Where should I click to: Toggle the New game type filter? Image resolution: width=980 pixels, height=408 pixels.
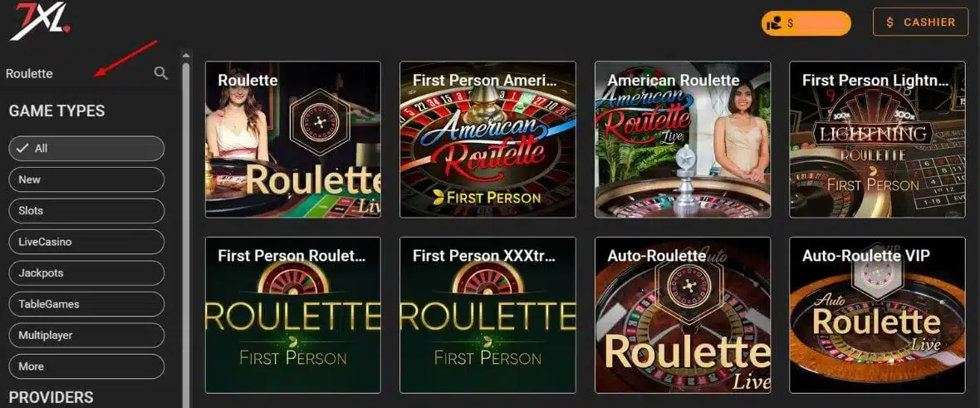tap(86, 179)
